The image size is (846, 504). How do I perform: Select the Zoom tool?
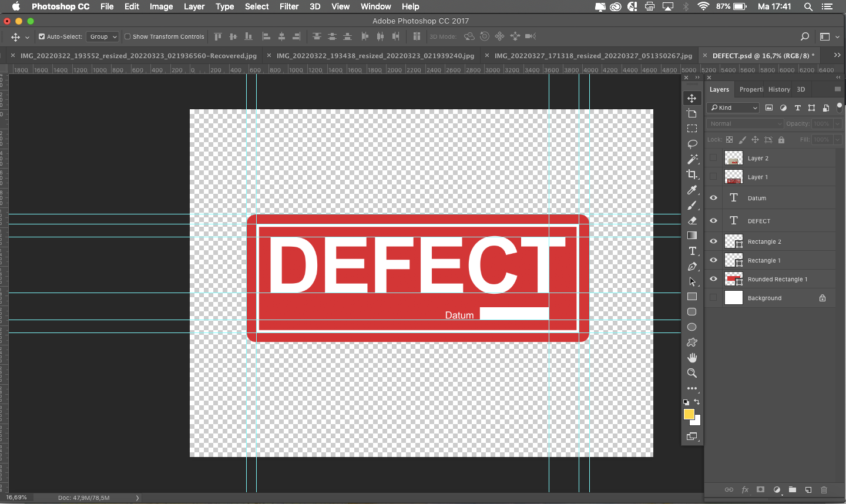[692, 373]
